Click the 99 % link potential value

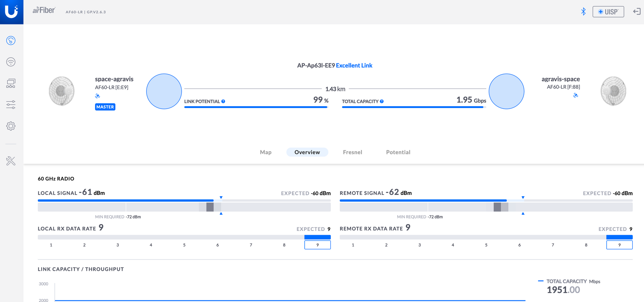click(x=321, y=100)
